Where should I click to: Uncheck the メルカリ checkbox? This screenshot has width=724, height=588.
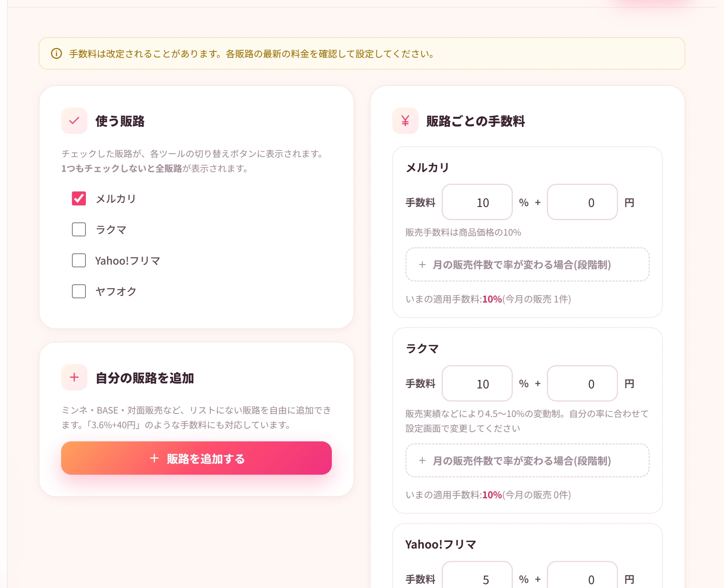pos(79,198)
